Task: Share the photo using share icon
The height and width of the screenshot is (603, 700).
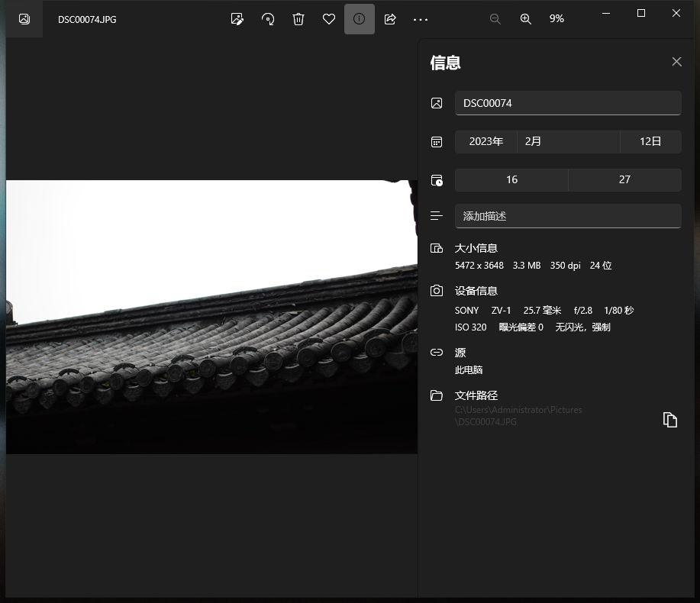Action: (390, 19)
